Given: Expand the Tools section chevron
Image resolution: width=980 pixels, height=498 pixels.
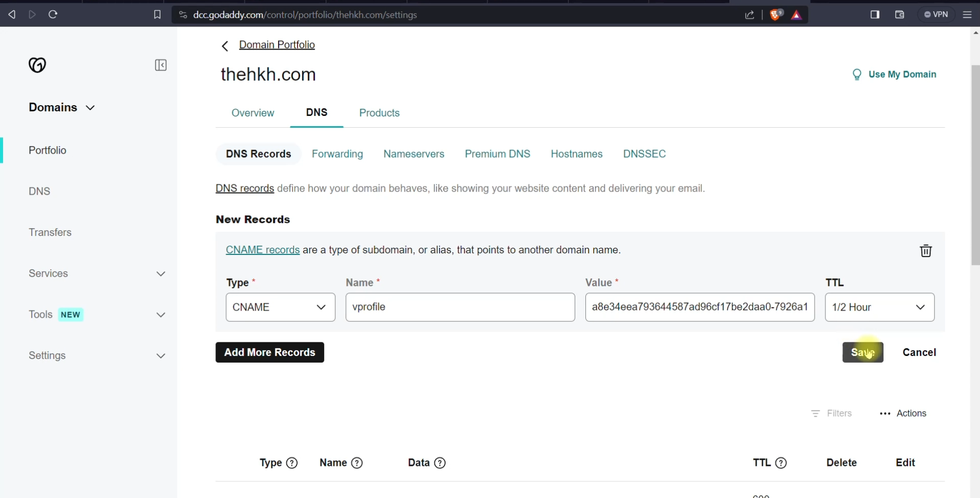Looking at the screenshot, I should (161, 315).
